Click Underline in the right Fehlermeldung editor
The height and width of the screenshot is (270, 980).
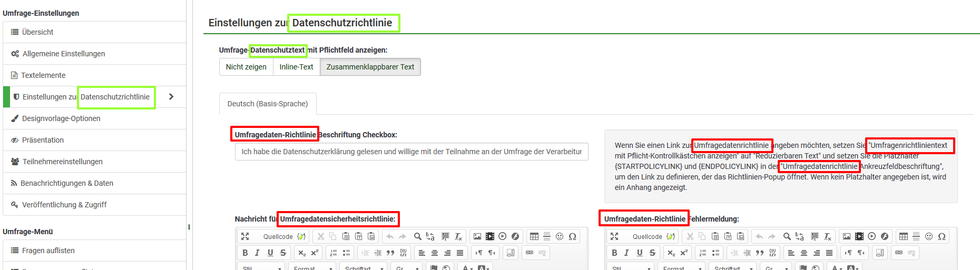[x=640, y=253]
